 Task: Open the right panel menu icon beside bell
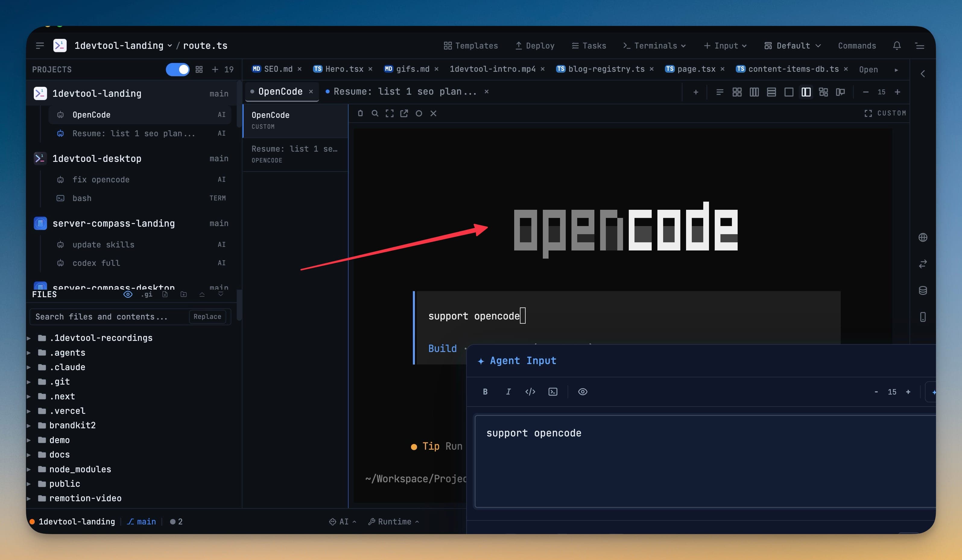coord(919,46)
